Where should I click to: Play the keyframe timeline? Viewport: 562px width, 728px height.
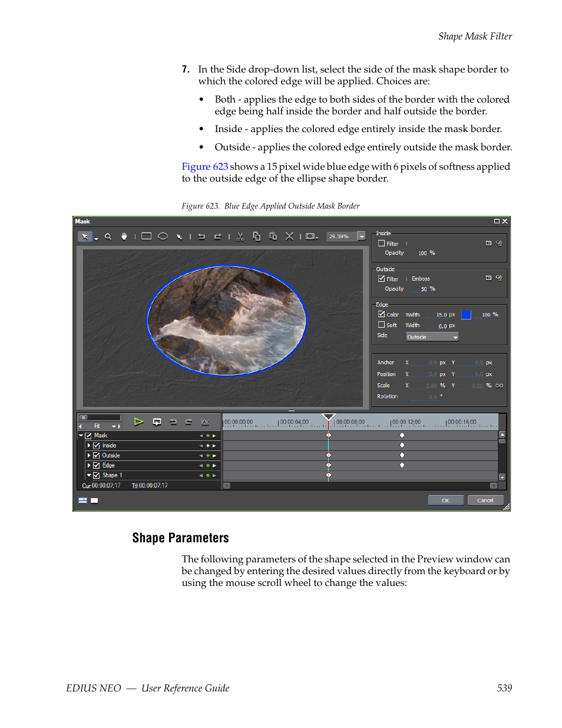138,421
